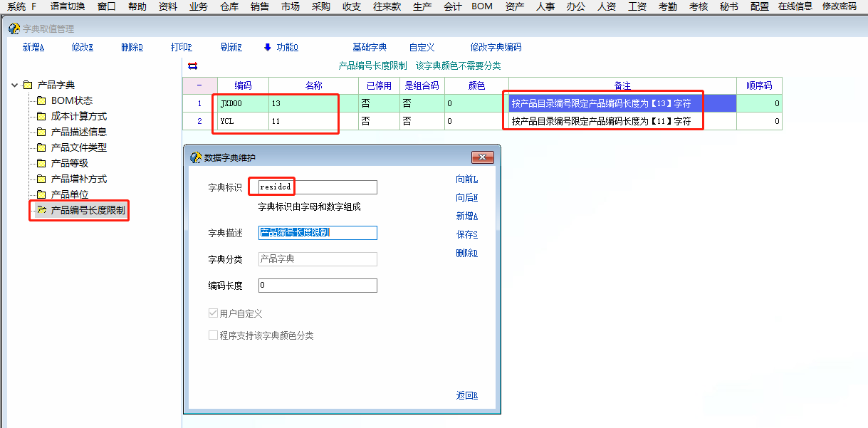Click the 产品单位 folder icon
Image resolution: width=868 pixels, height=428 pixels.
tap(41, 194)
